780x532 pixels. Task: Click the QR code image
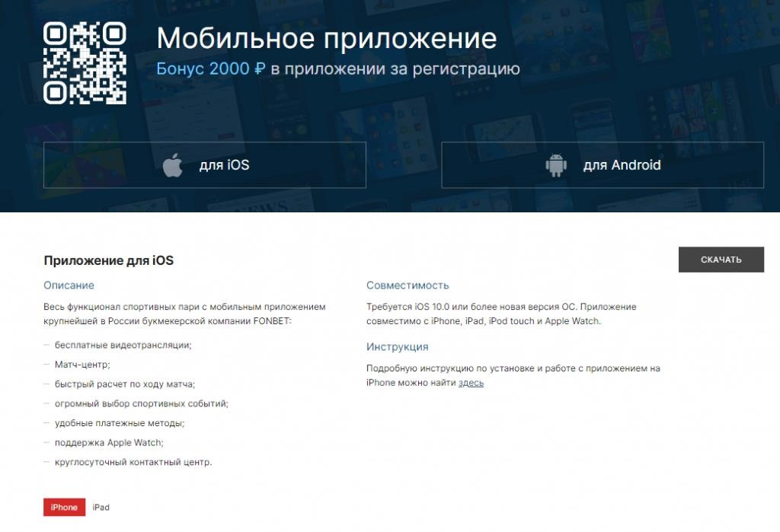(x=85, y=63)
